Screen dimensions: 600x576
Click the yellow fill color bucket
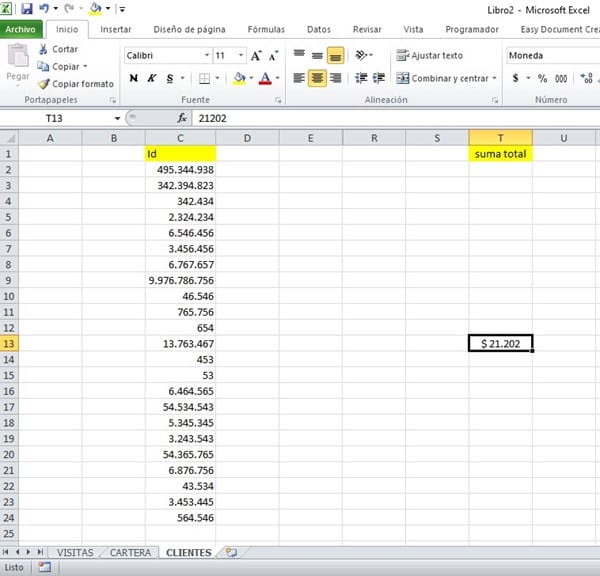[x=238, y=78]
